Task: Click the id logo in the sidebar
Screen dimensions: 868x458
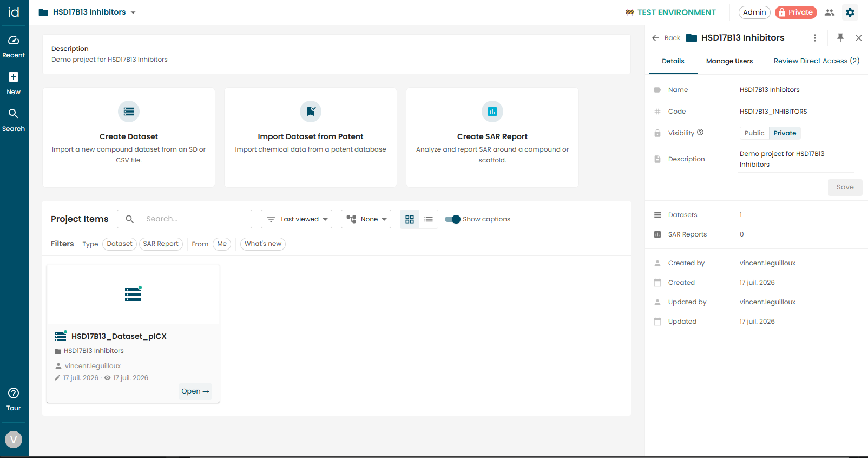Action: [14, 12]
